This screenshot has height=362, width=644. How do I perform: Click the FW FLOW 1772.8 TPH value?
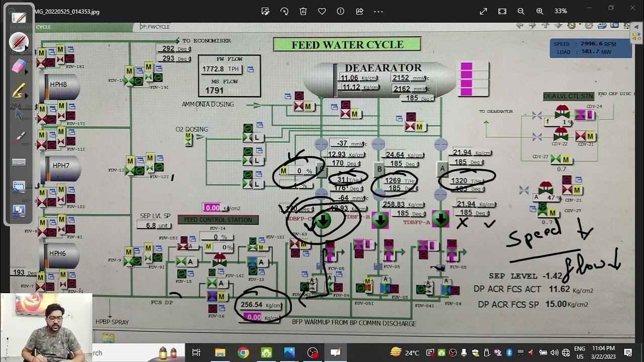221,69
